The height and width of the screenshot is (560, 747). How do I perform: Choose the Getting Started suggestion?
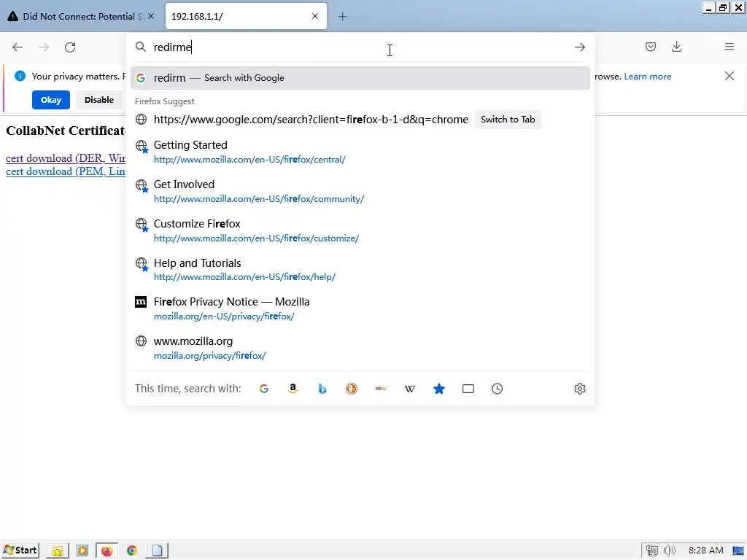click(360, 152)
